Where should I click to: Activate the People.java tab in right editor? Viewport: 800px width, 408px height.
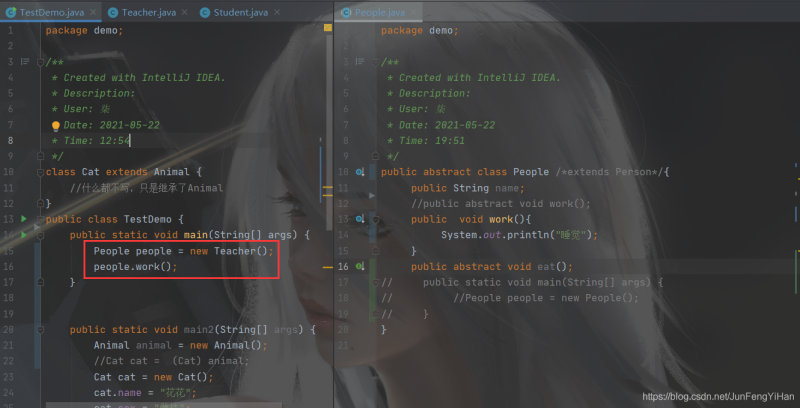coord(379,12)
